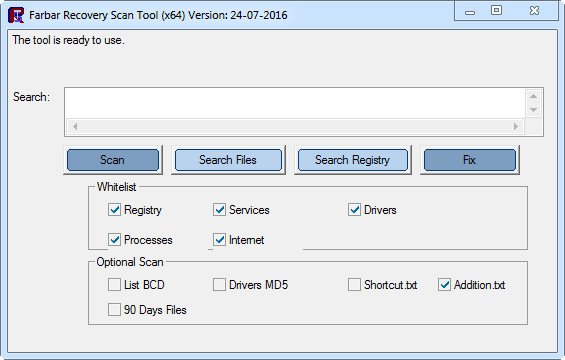Run the Fix button
The height and width of the screenshot is (360, 565).
470,160
